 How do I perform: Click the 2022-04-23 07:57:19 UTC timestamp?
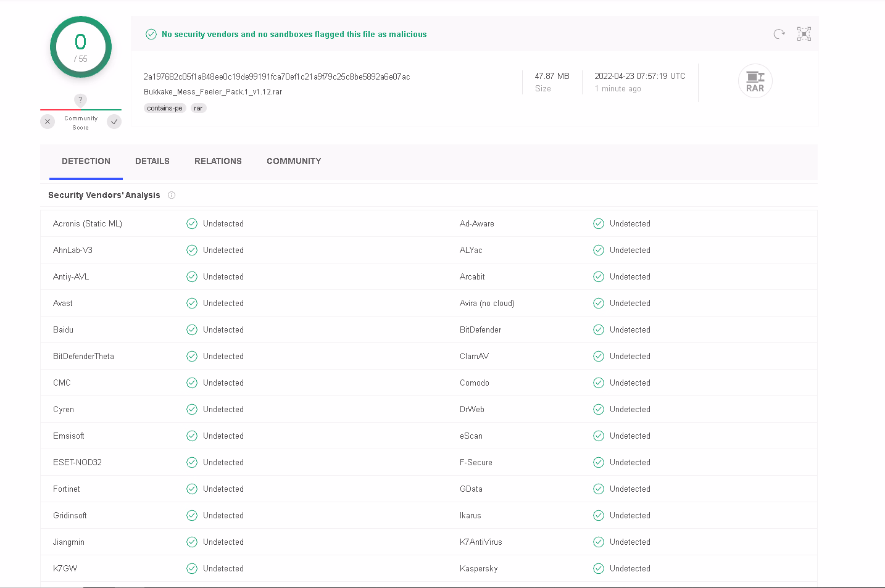640,76
